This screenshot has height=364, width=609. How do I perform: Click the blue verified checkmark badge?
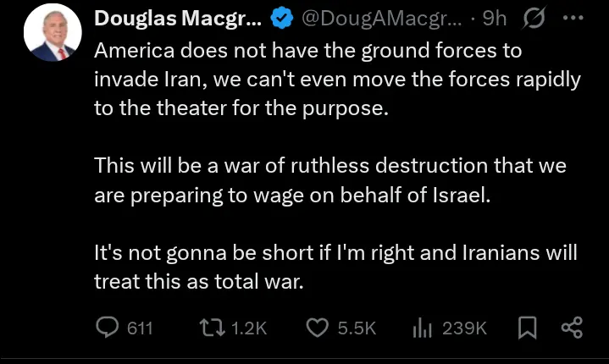coord(280,18)
